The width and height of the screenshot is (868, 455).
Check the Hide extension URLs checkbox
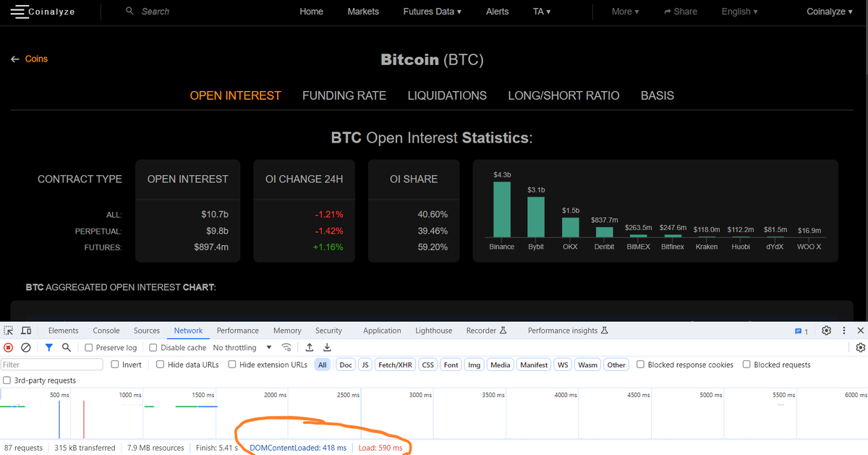click(x=232, y=365)
